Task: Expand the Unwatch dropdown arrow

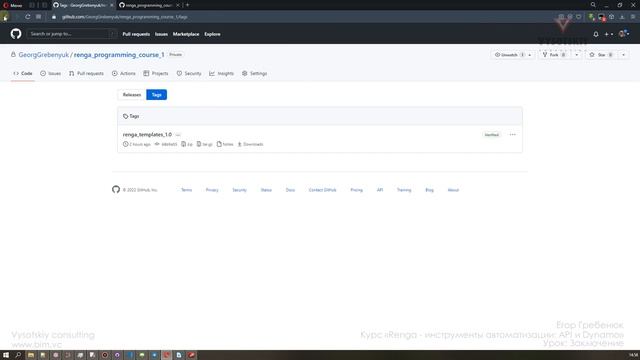Action: [x=530, y=55]
